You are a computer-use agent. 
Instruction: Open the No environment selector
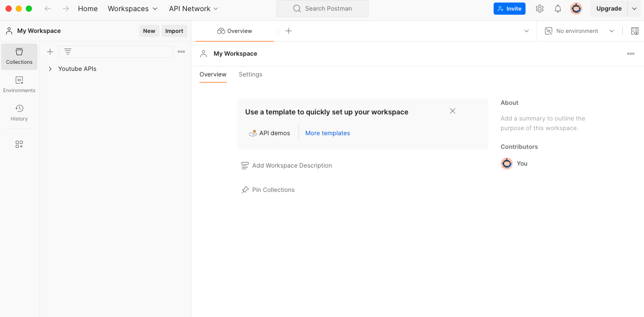(579, 31)
